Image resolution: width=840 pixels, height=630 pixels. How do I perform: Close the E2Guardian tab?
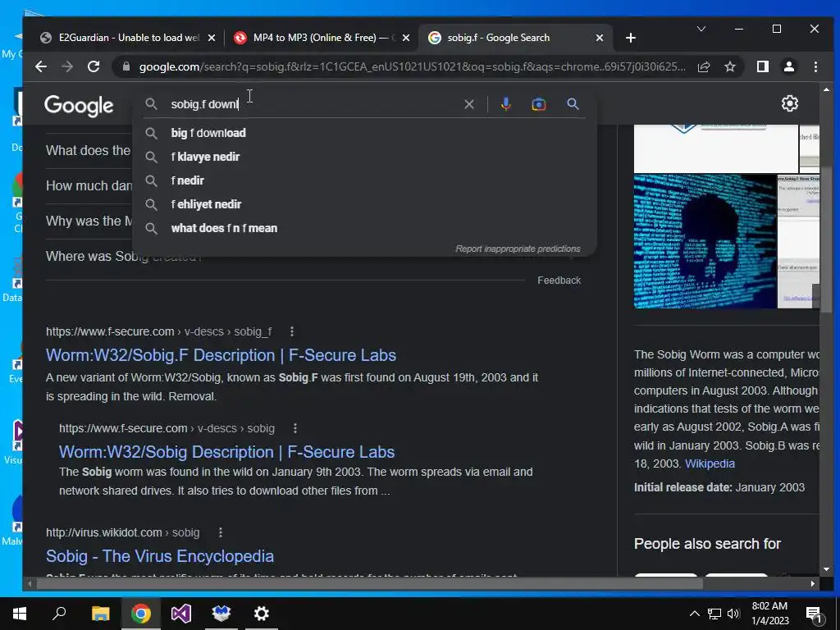(x=212, y=38)
